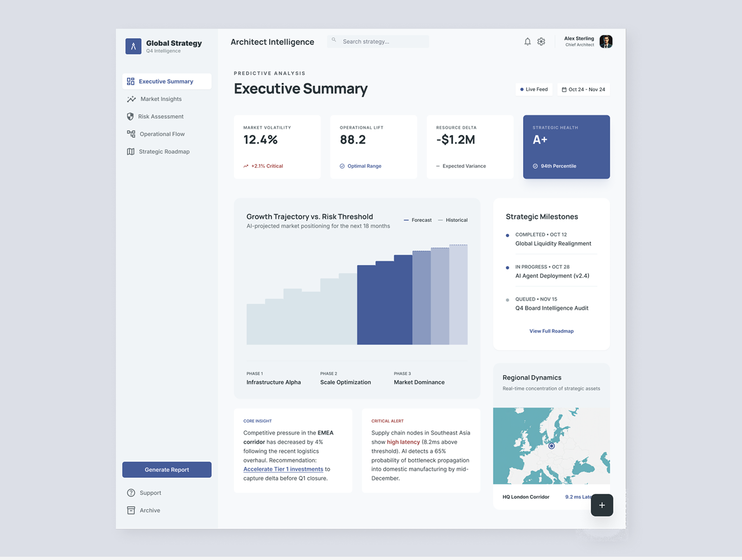Open Support via the question mark icon
The image size is (742, 560).
(131, 493)
